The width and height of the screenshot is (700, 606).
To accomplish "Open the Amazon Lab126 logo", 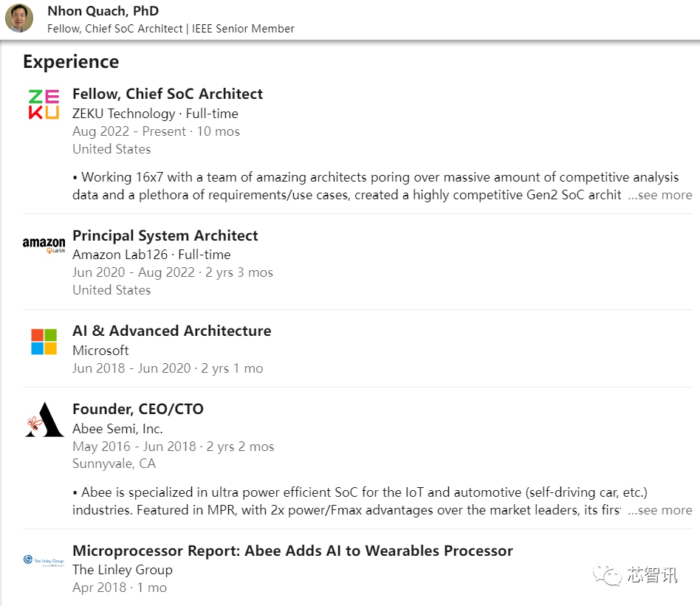I will [44, 245].
